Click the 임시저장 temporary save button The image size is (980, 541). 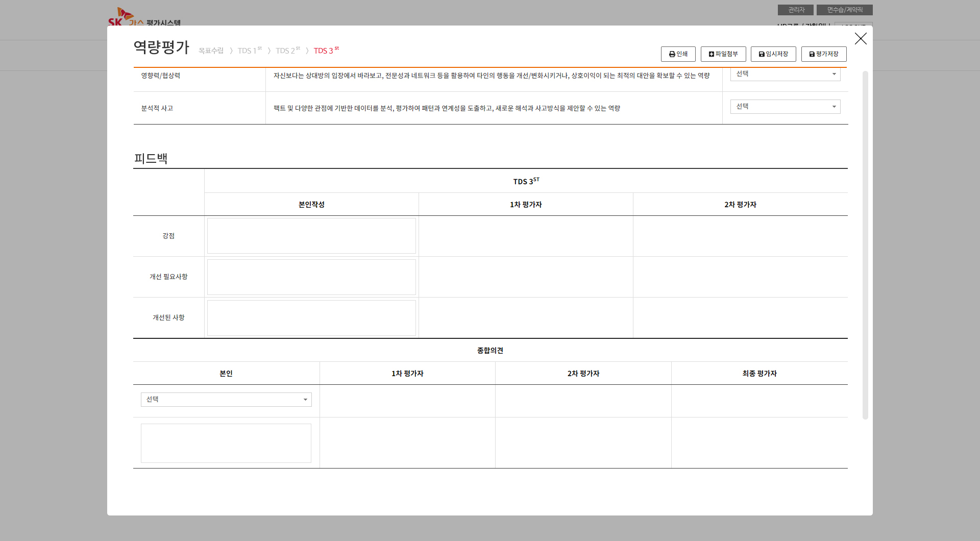coord(773,54)
